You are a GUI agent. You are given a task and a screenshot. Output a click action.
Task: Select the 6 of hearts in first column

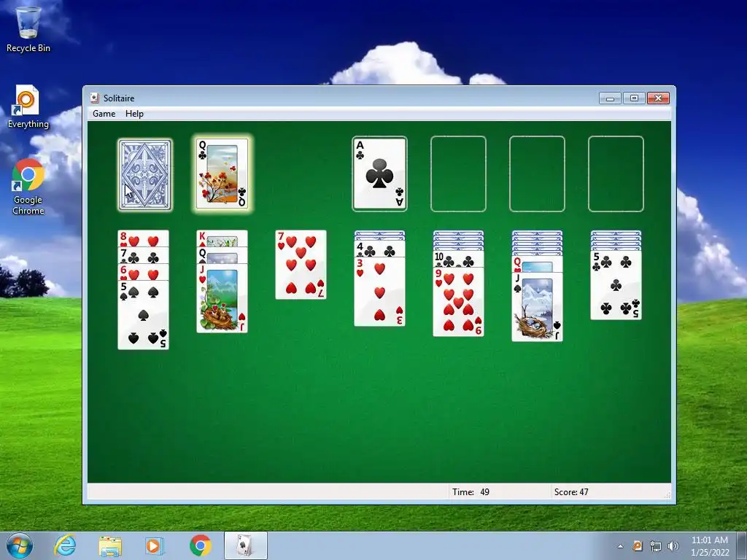point(144,272)
